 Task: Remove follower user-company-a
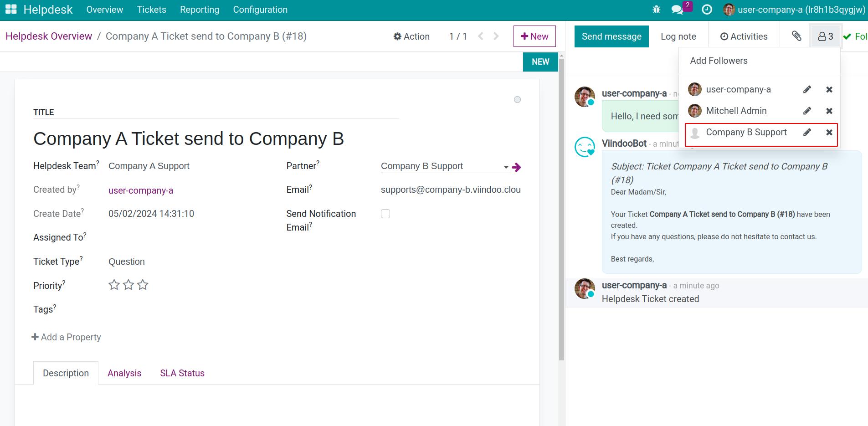[829, 89]
